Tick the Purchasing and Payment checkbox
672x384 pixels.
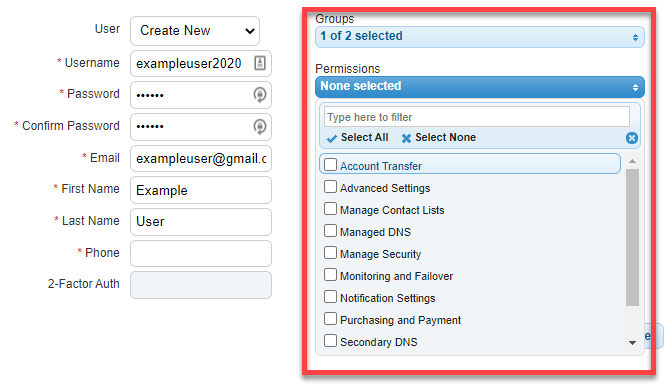pyautogui.click(x=330, y=318)
